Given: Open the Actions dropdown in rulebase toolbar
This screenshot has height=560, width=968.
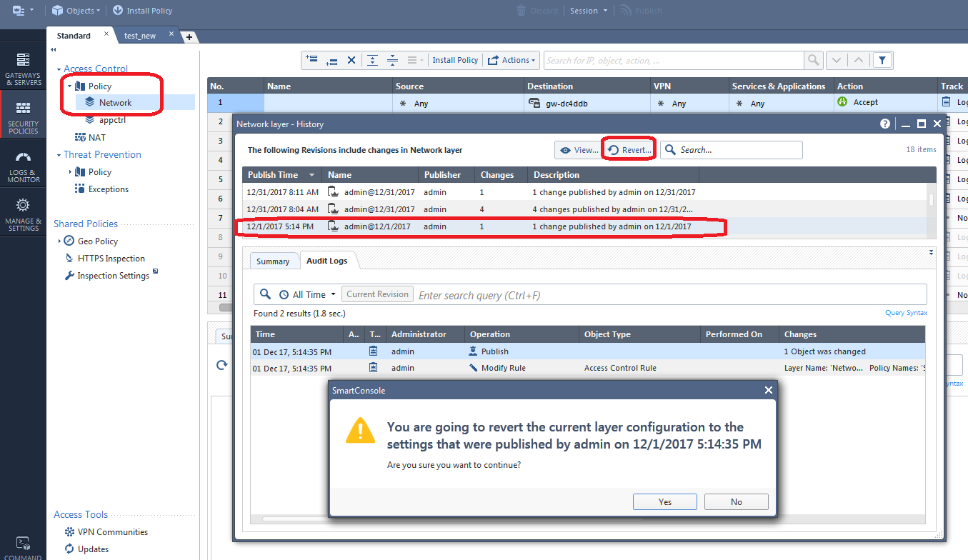Looking at the screenshot, I should pos(512,60).
